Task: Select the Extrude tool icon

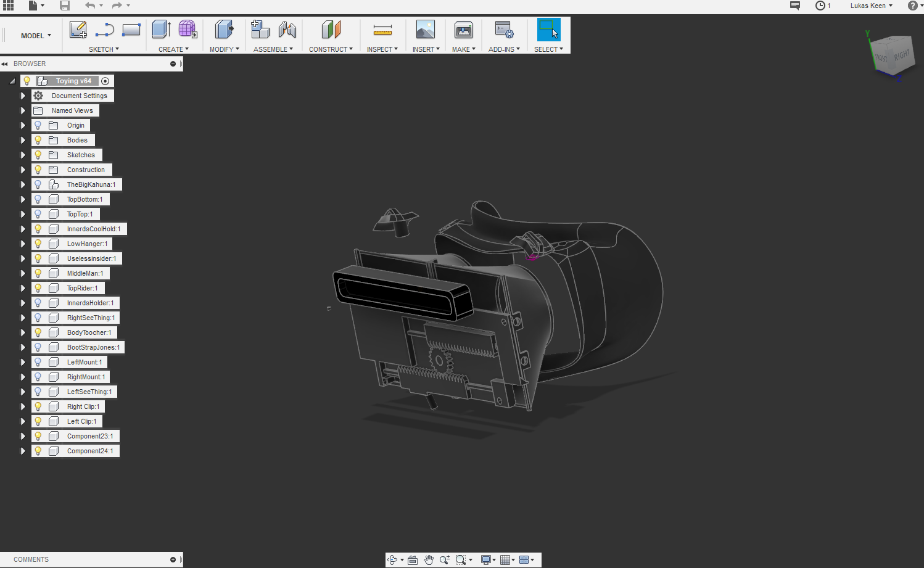Action: (161, 30)
